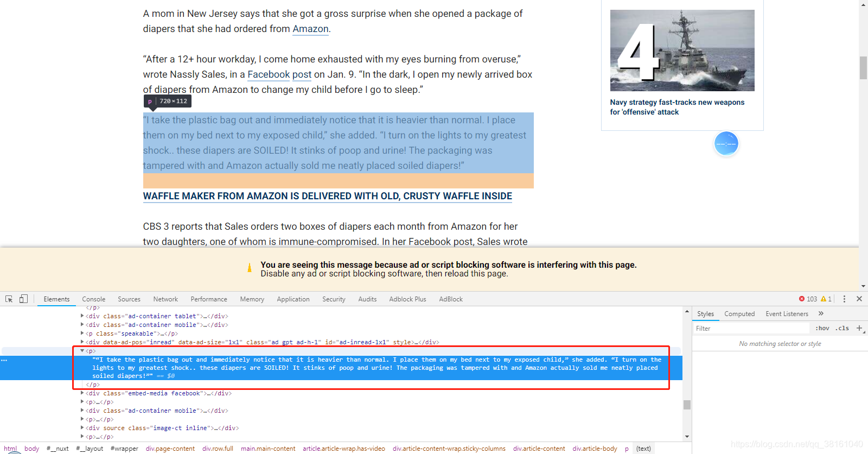Activate the element inspector picker icon
868x454 pixels.
click(x=9, y=299)
